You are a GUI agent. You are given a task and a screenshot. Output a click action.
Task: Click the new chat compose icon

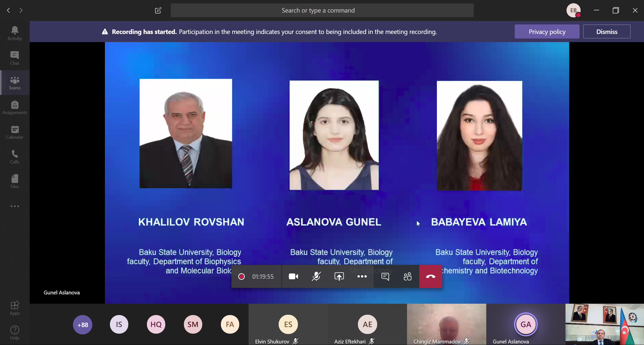pos(158,10)
